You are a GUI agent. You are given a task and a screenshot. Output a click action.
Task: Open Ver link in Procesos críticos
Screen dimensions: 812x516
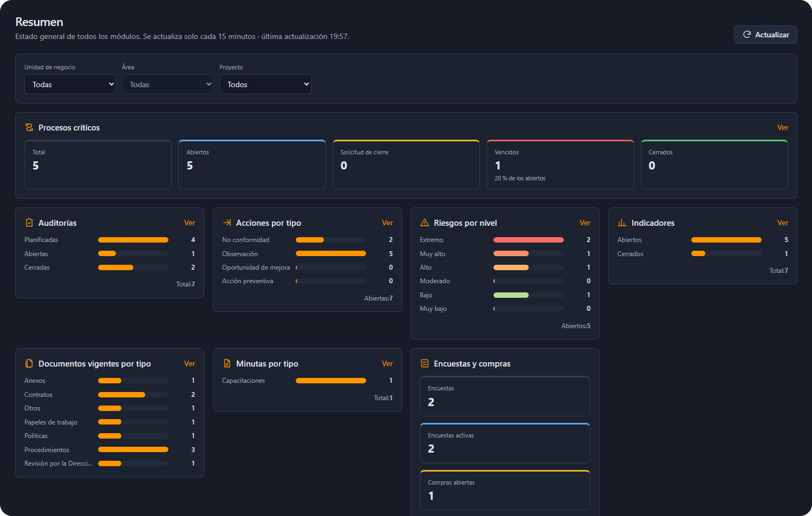(783, 127)
